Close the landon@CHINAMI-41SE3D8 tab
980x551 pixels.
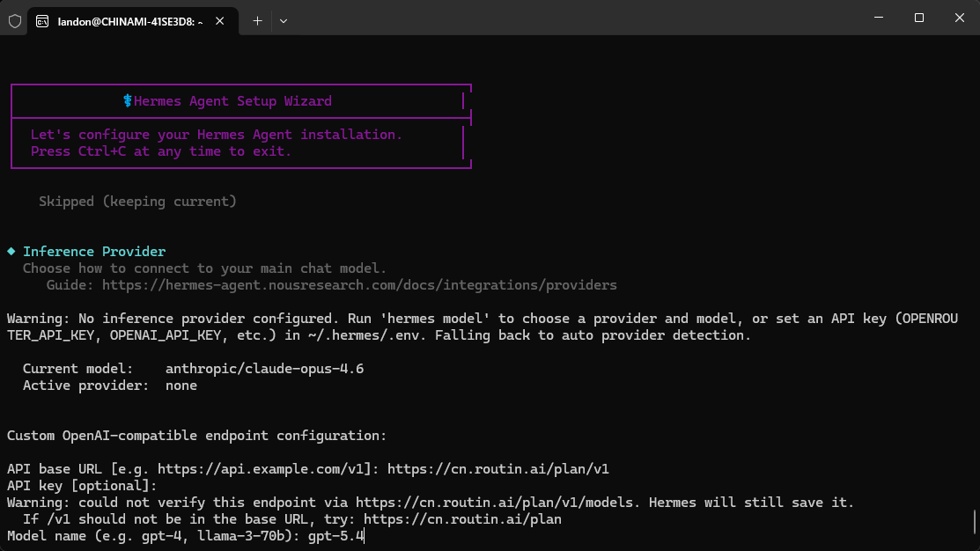[224, 20]
